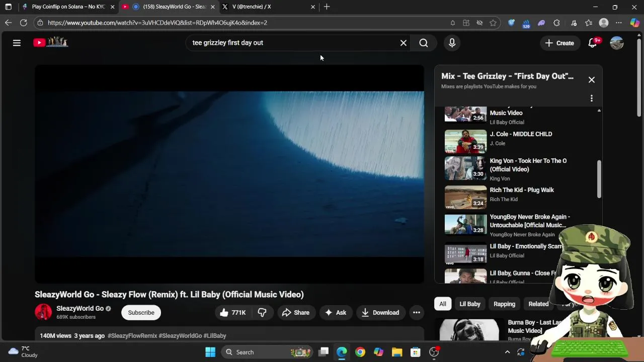Start voice search with the microphone
The height and width of the screenshot is (362, 644).
click(452, 43)
